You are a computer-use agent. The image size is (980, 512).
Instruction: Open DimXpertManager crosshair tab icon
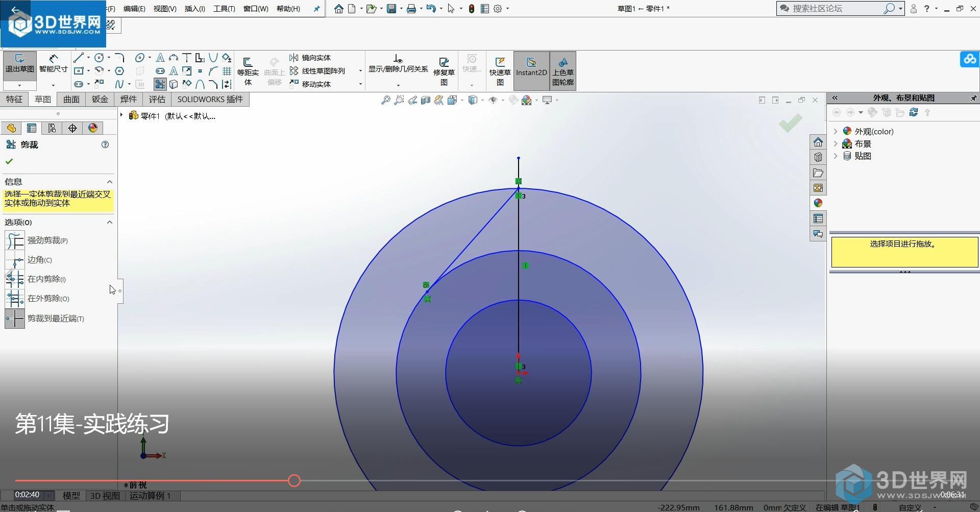(72, 128)
